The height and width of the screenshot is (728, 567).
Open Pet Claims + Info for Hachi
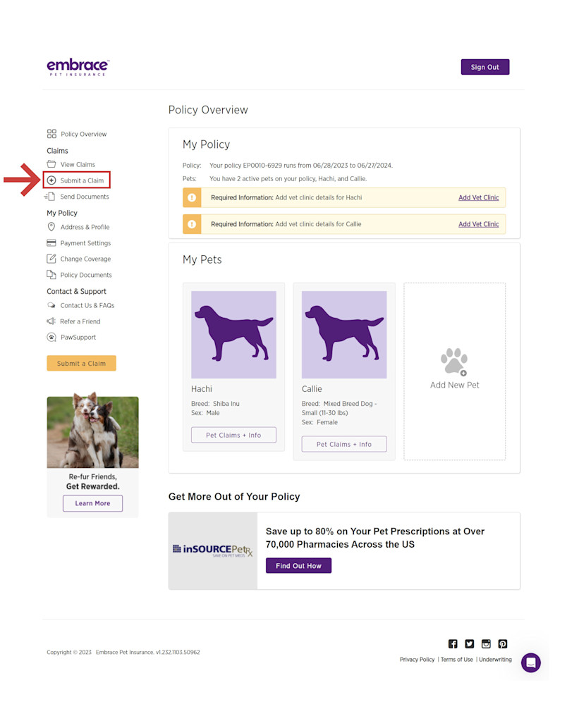point(233,435)
